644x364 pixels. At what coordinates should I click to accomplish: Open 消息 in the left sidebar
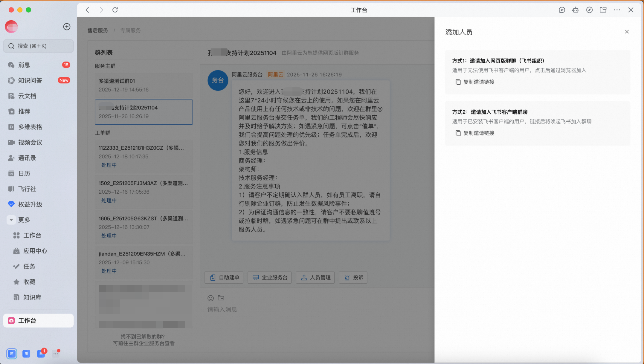tap(24, 65)
